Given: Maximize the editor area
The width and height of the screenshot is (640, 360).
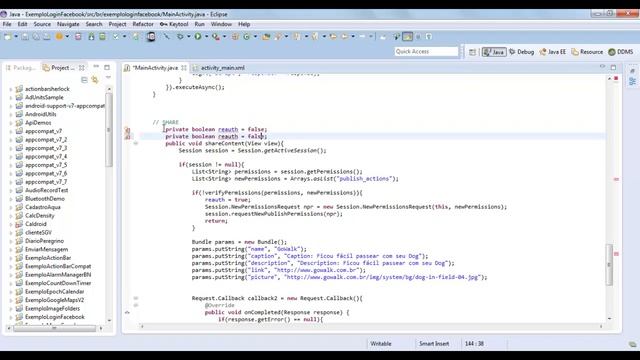Looking at the screenshot, I should point(613,67).
